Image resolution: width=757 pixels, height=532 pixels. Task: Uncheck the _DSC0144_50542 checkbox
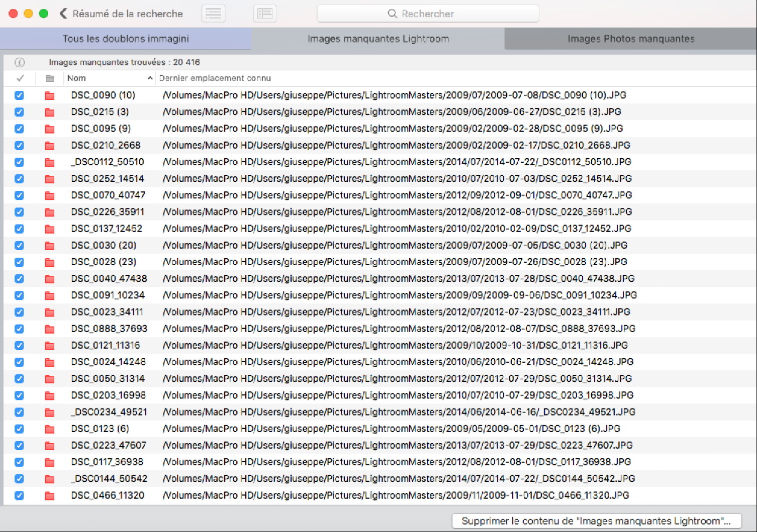coord(19,479)
